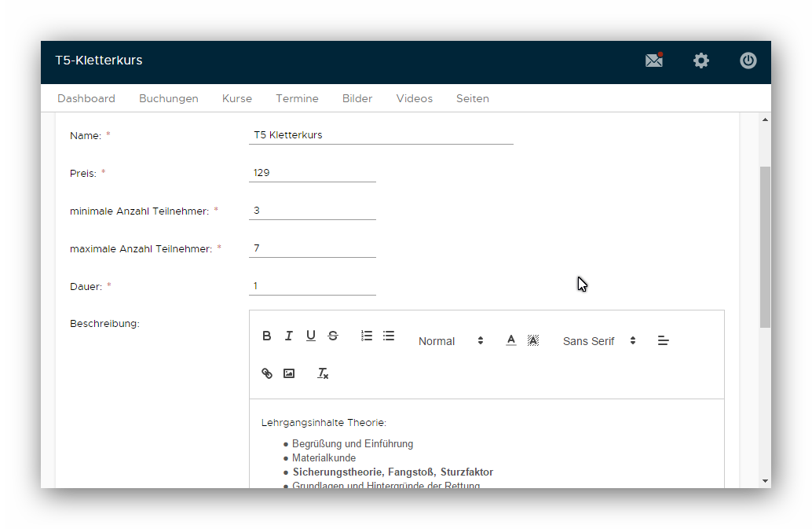
Task: Toggle underline formatting in editor
Action: coord(311,336)
